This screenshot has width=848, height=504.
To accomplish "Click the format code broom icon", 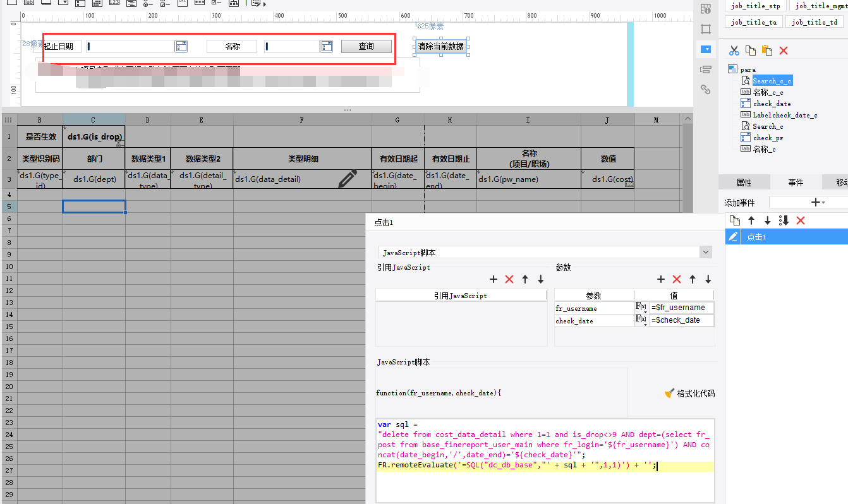I will coord(670,393).
